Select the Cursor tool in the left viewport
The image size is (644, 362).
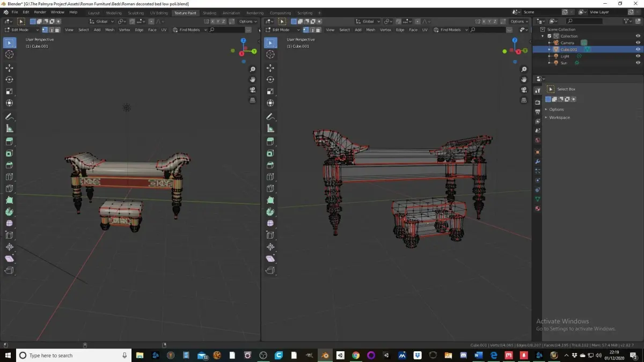pos(9,55)
